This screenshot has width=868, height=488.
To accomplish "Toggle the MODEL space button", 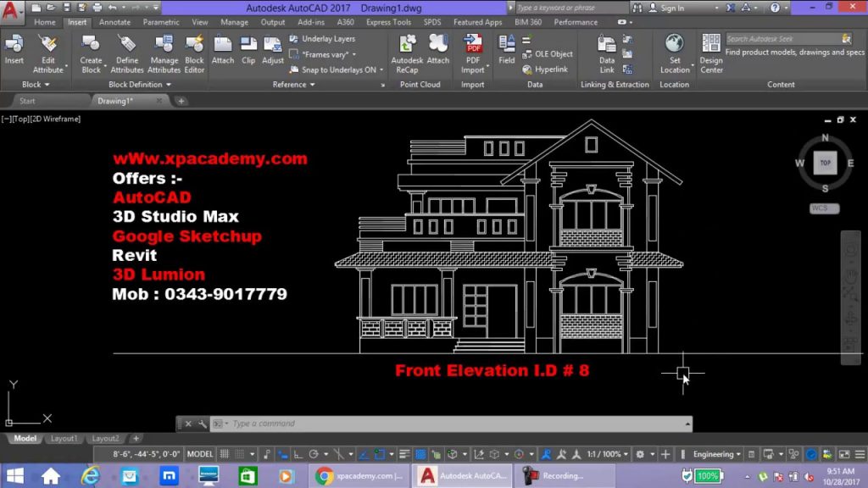I will pos(200,454).
